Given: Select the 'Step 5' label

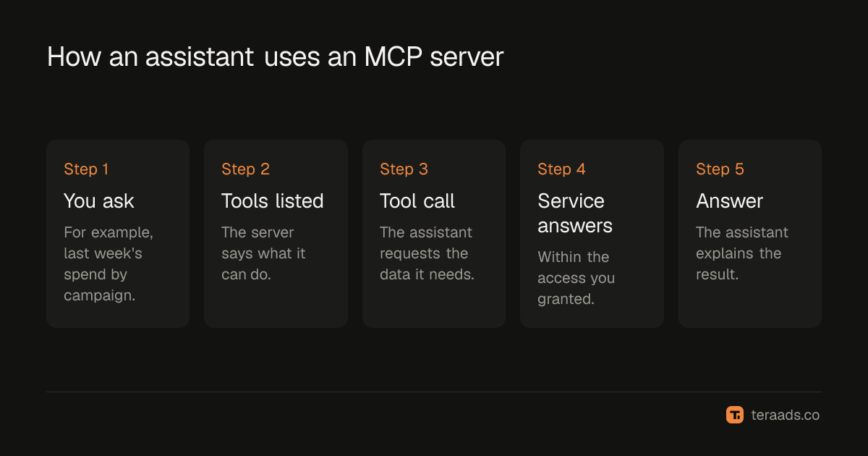Looking at the screenshot, I should (720, 169).
